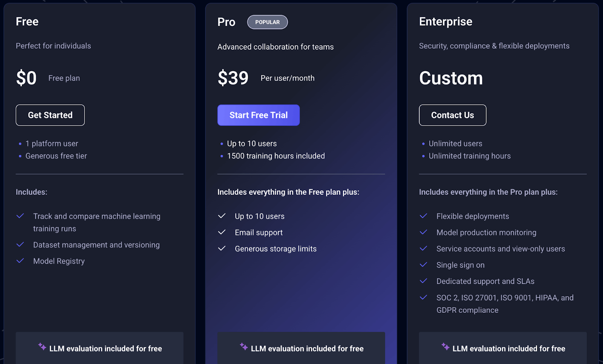
Task: Click Model production monitoring feature text
Action: [486, 232]
